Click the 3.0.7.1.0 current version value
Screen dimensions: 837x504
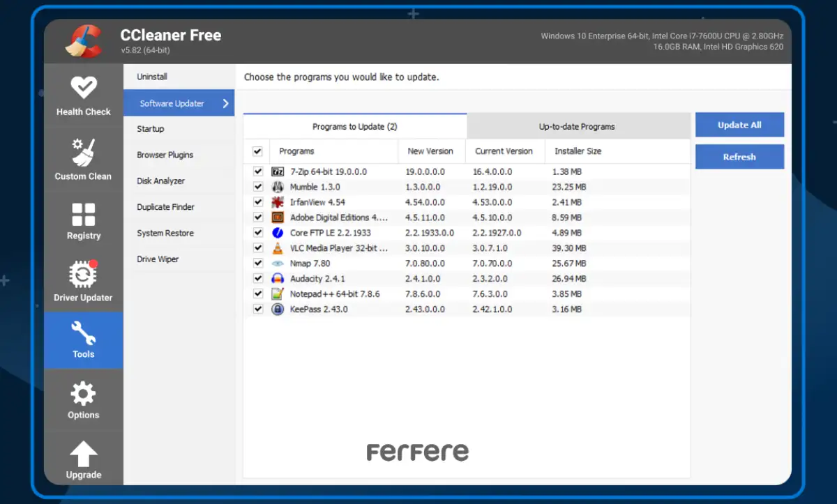tap(492, 248)
